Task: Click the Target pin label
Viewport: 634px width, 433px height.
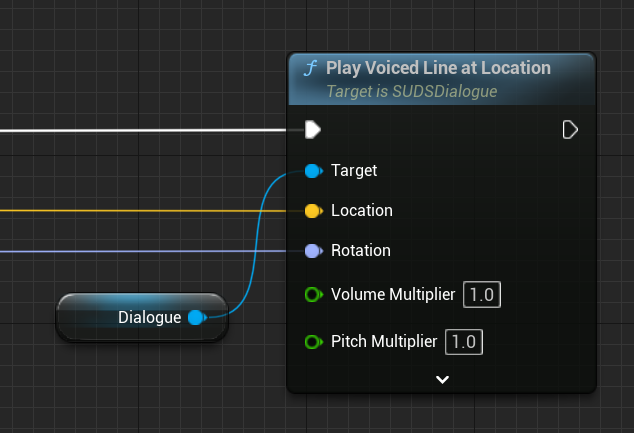Action: (354, 171)
